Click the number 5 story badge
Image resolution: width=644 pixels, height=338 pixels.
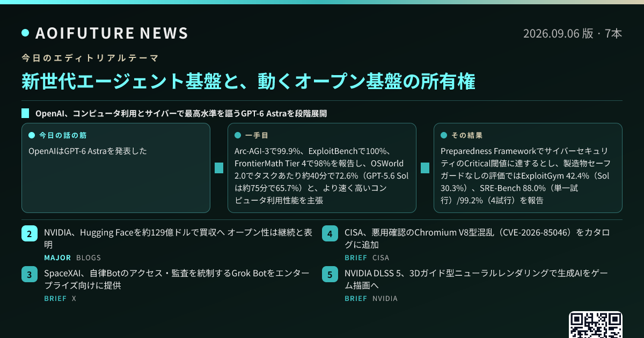pos(330,275)
